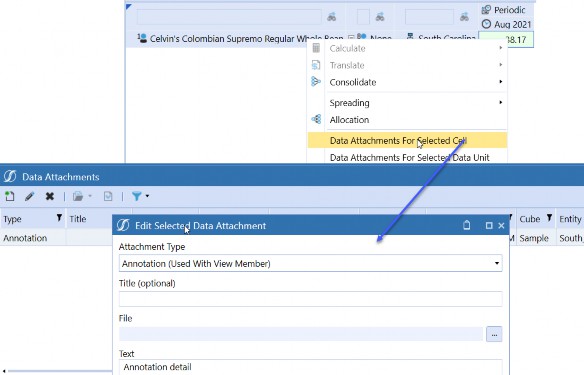Expand the Consolidate submenu arrow
Image resolution: width=584 pixels, height=375 pixels.
[x=501, y=81]
